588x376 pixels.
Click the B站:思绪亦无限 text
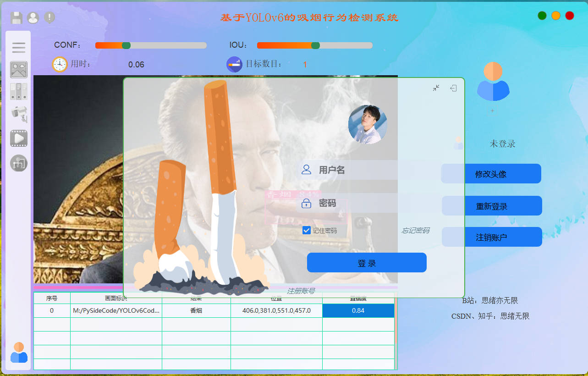[x=490, y=301]
